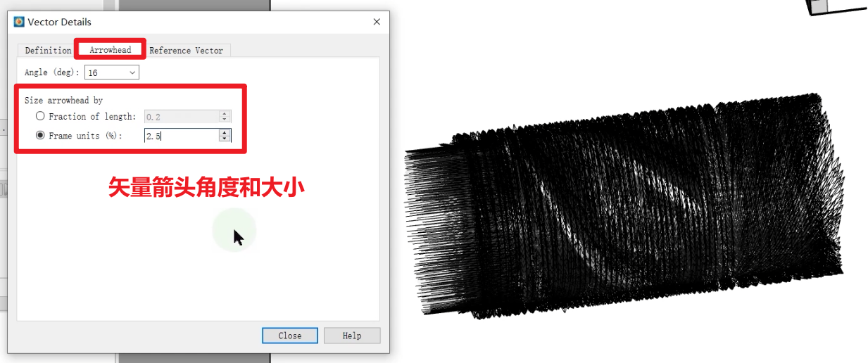Screen dimensions: 868x363
Task: Select the Frame units (%) radio button
Action: pyautogui.click(x=40, y=135)
